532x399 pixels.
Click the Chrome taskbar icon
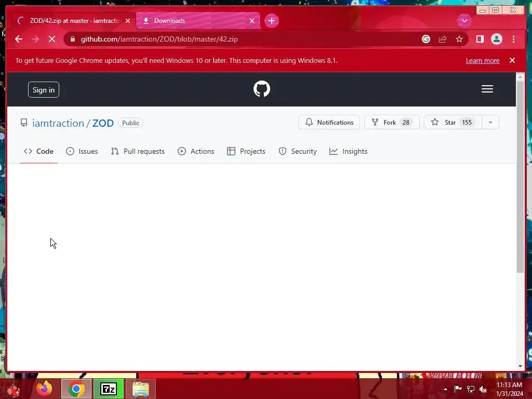click(76, 389)
